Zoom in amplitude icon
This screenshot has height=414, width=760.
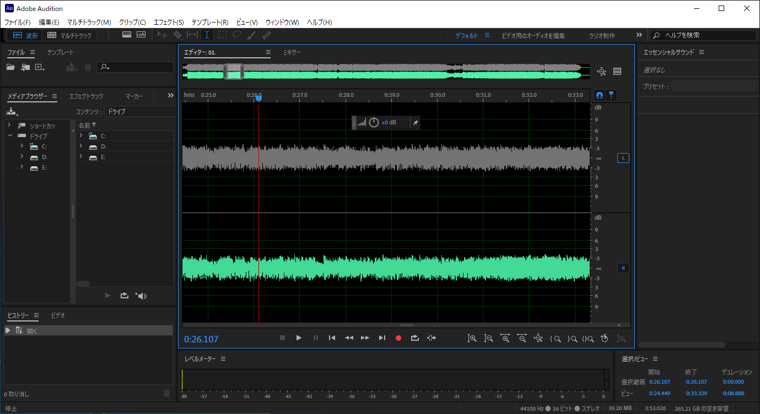(x=472, y=338)
